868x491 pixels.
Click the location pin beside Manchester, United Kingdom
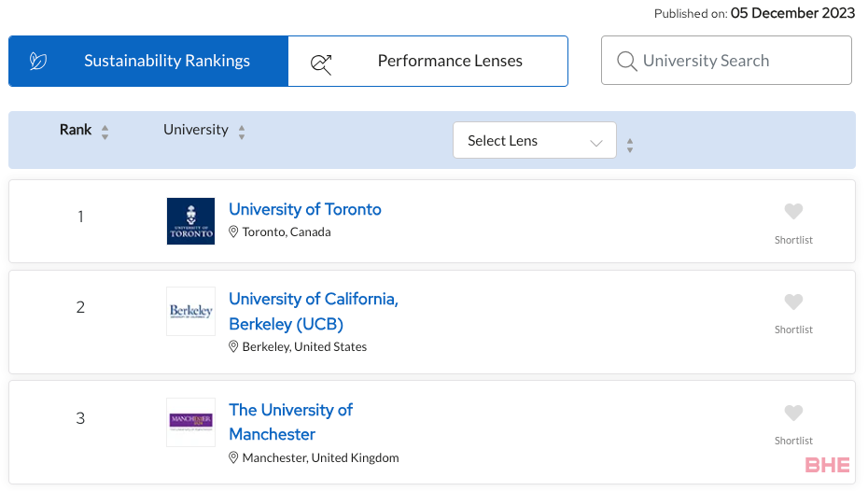pyautogui.click(x=233, y=457)
